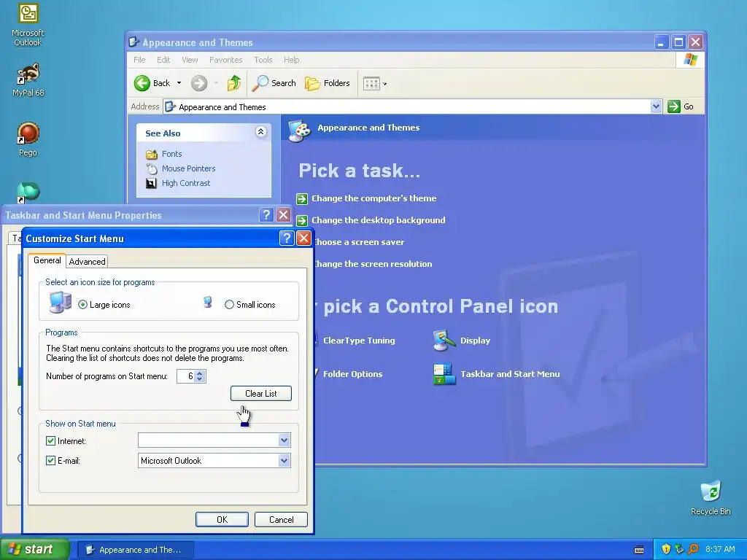Screen dimensions: 747x560
Task: Click the Clear List button
Action: [x=261, y=393]
